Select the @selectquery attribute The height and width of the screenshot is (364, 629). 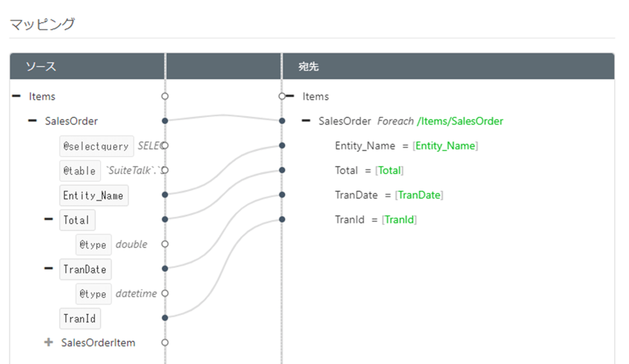point(96,146)
